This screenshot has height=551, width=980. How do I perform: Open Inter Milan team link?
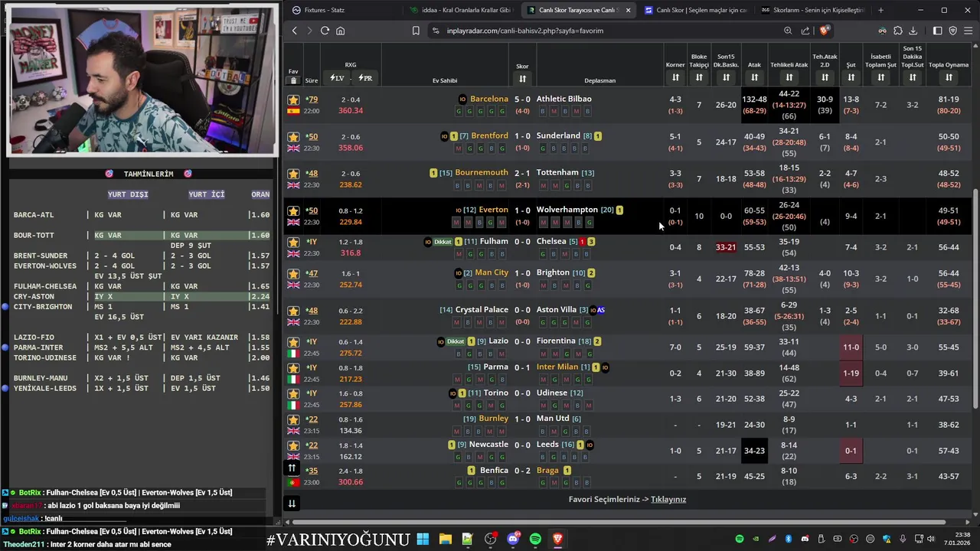(x=557, y=367)
